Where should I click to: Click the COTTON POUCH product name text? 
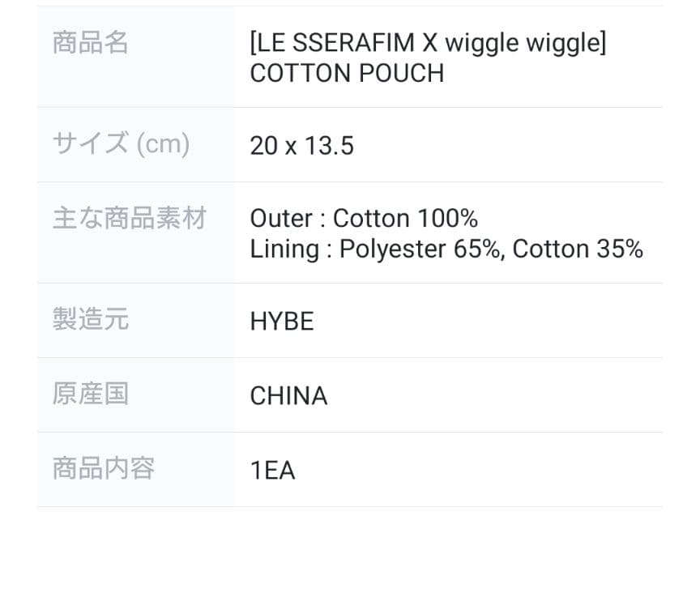tap(347, 74)
